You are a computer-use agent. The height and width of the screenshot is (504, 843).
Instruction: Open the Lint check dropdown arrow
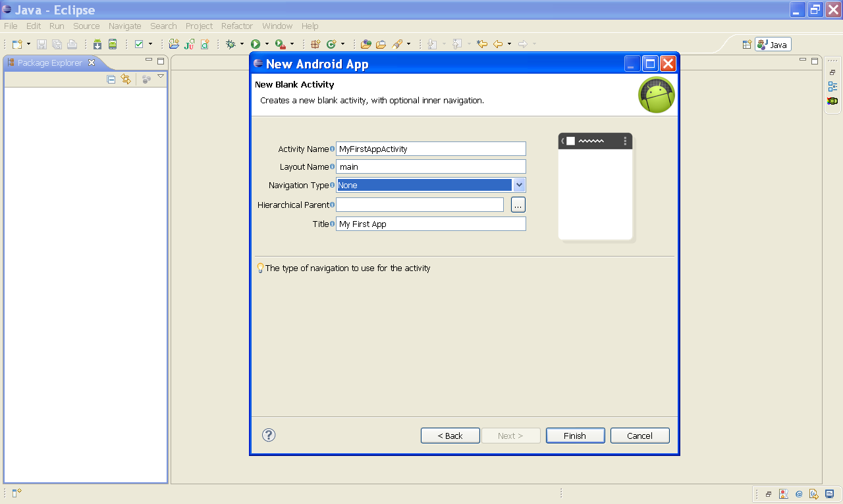click(x=150, y=44)
